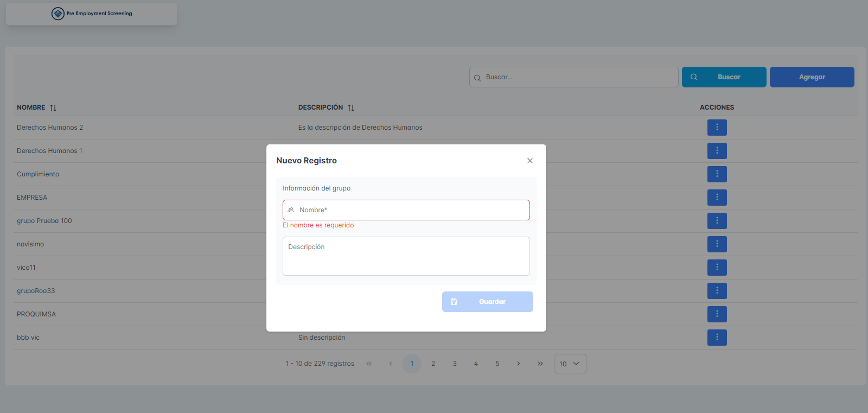Click the Pre Employment Screening logo
The width and height of the screenshot is (868, 413).
click(x=92, y=14)
